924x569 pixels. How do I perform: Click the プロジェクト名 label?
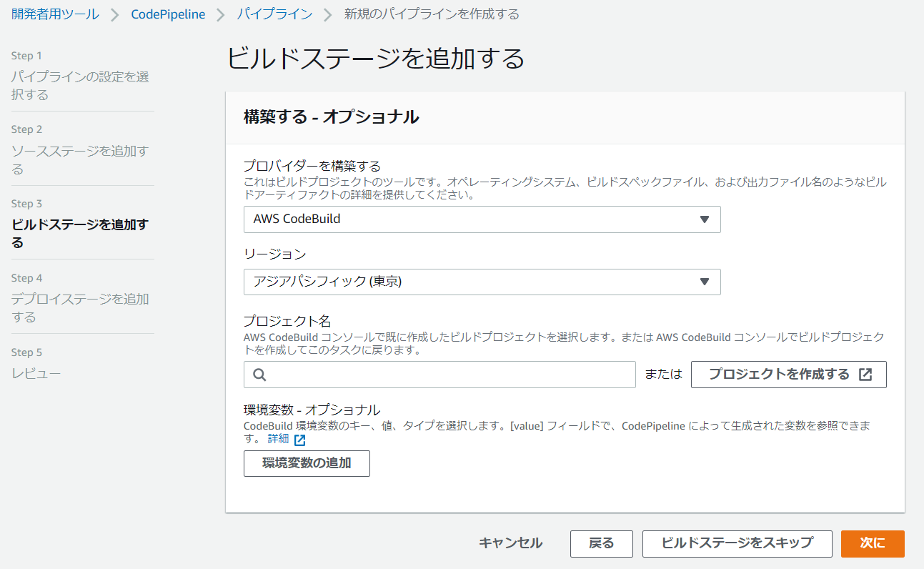point(287,321)
